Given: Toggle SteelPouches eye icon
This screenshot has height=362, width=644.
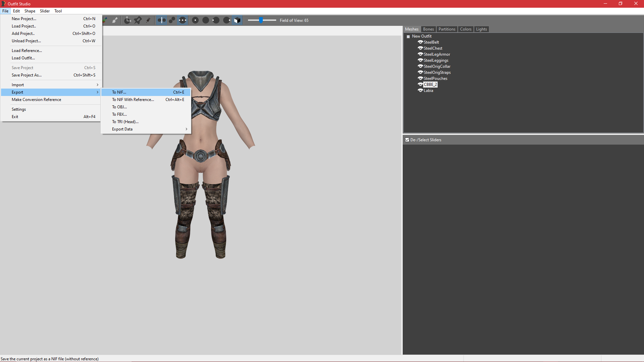Looking at the screenshot, I should tap(420, 79).
